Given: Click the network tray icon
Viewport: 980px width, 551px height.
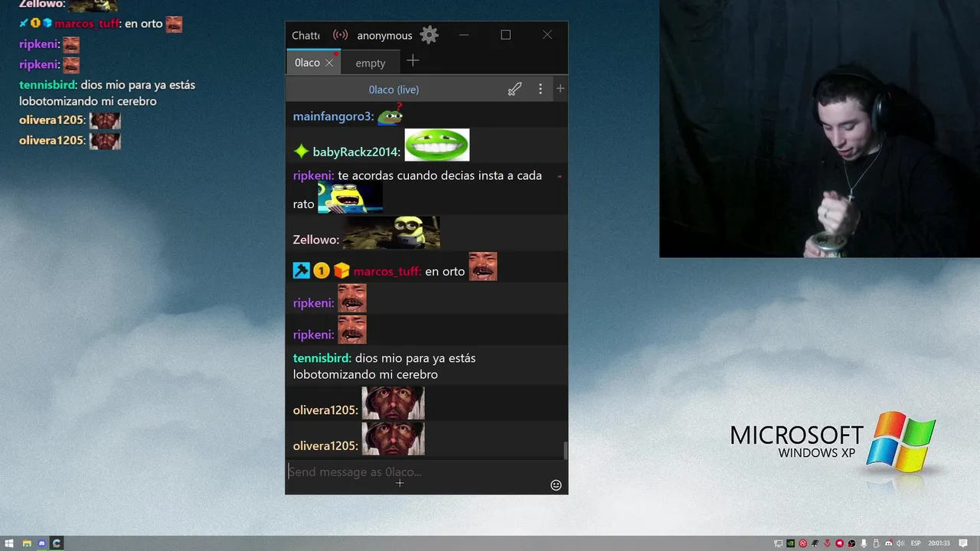Looking at the screenshot, I should coord(779,543).
